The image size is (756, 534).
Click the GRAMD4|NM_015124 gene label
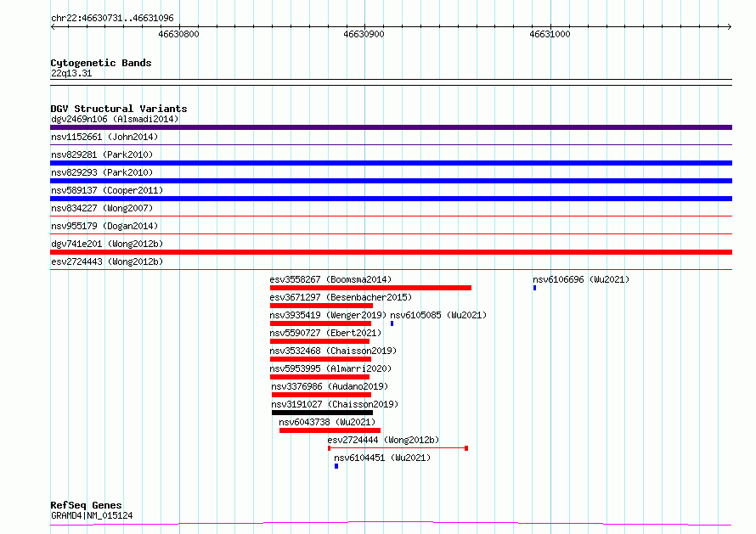tap(92, 515)
